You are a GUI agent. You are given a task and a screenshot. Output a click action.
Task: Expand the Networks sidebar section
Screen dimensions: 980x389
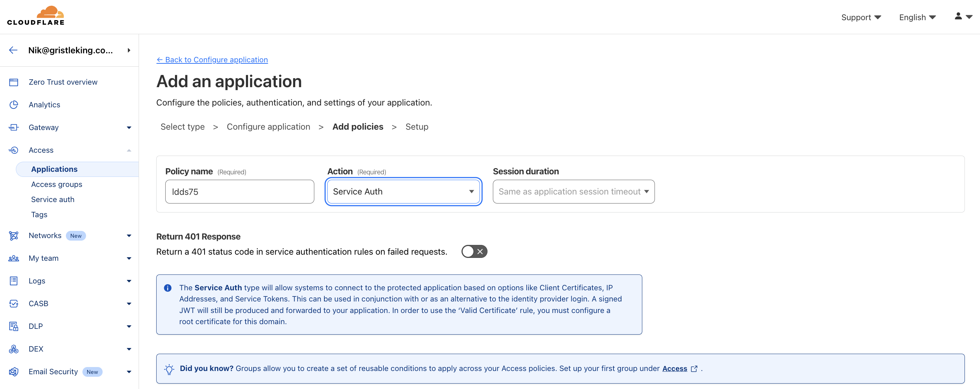click(129, 236)
